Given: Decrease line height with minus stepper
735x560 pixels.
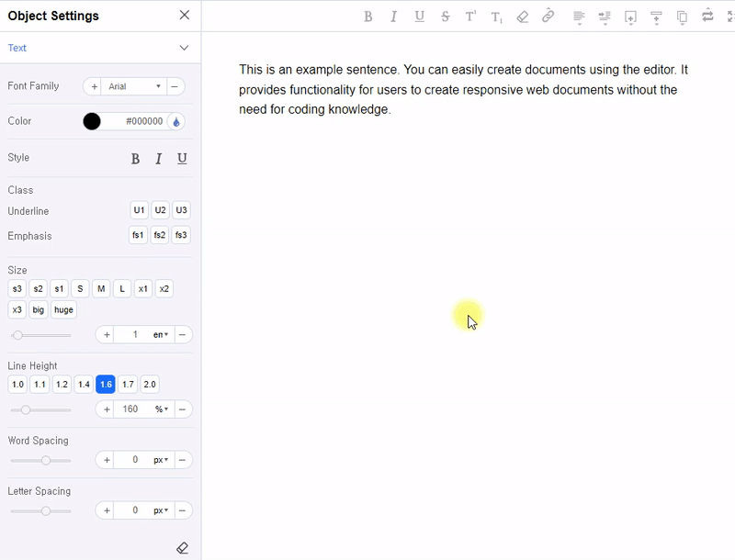Looking at the screenshot, I should pyautogui.click(x=182, y=409).
